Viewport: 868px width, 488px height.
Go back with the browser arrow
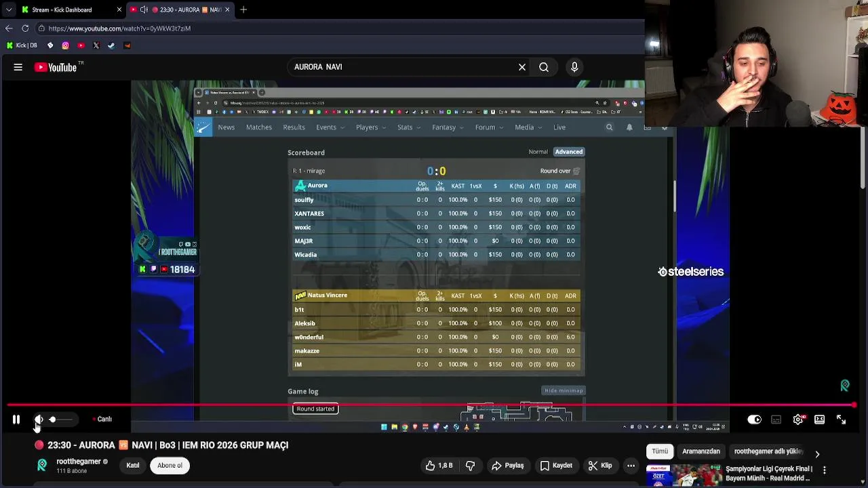click(9, 28)
